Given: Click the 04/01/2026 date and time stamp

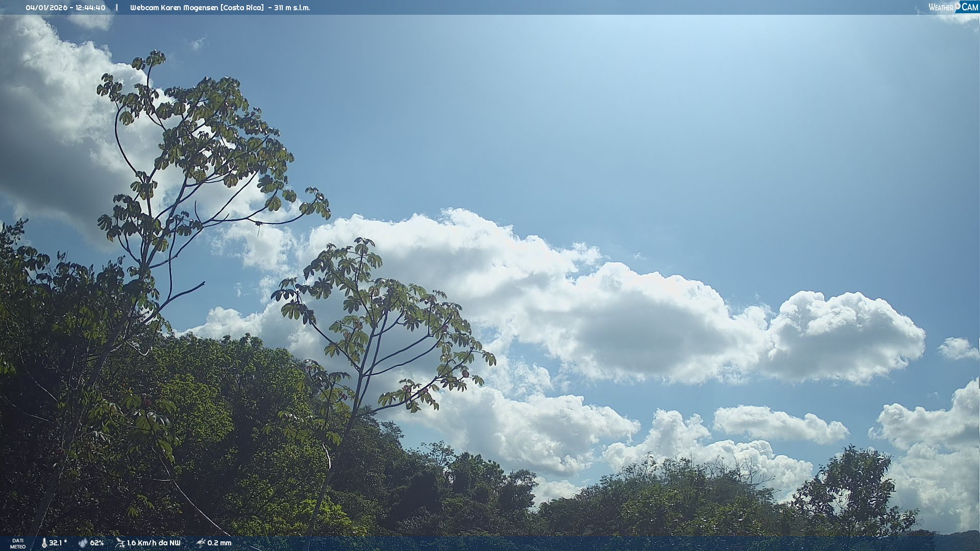Looking at the screenshot, I should (x=65, y=8).
